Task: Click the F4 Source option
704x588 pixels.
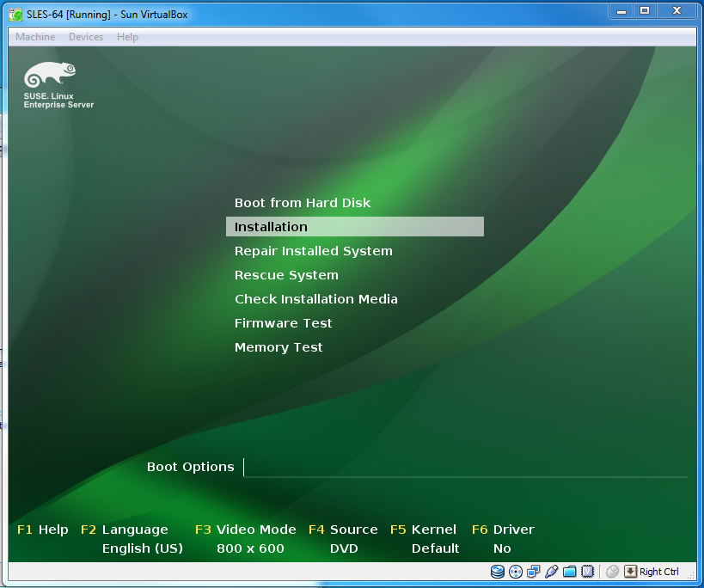Action: 343,530
